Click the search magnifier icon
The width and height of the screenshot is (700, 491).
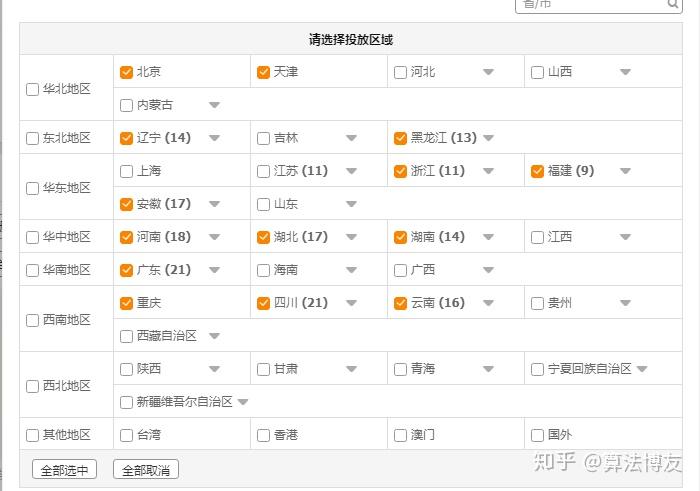(674, 4)
